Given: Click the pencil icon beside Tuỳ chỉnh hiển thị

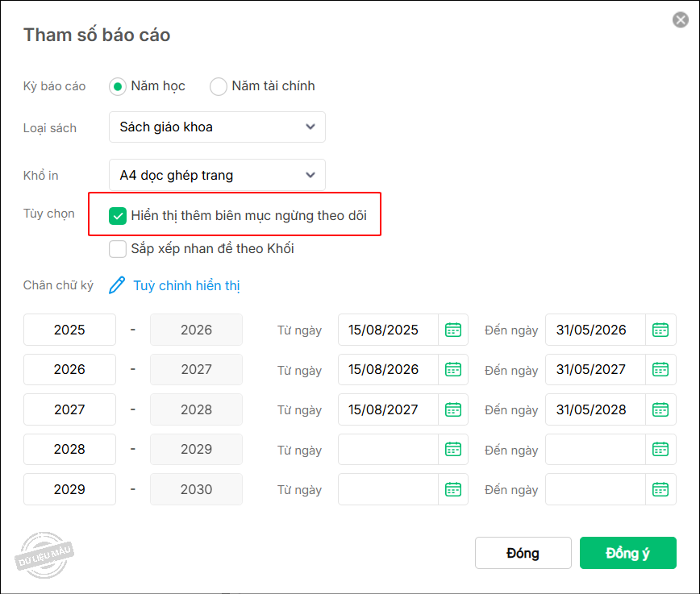Looking at the screenshot, I should tap(118, 285).
